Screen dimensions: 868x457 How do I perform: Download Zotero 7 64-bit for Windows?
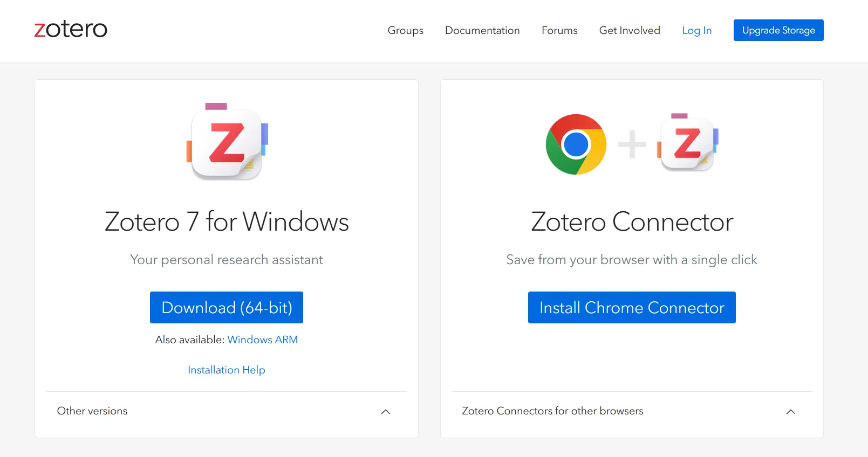[x=226, y=307]
